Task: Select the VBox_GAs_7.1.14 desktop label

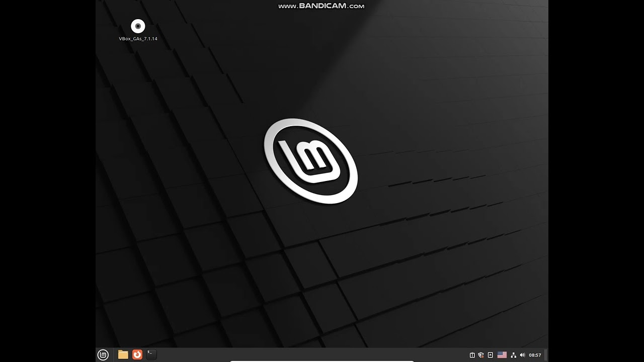Action: pos(138,39)
